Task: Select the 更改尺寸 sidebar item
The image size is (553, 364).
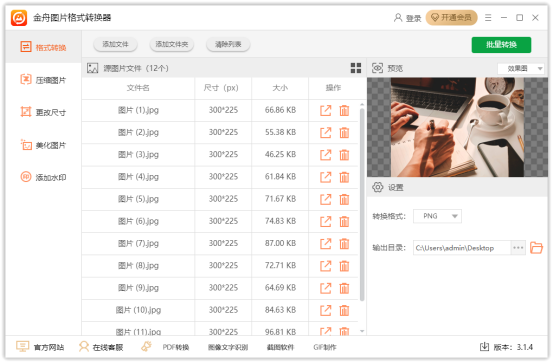Action: pos(43,112)
